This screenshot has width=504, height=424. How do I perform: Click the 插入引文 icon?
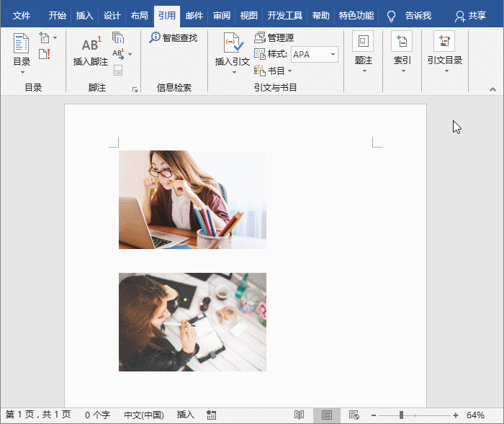coord(233,42)
